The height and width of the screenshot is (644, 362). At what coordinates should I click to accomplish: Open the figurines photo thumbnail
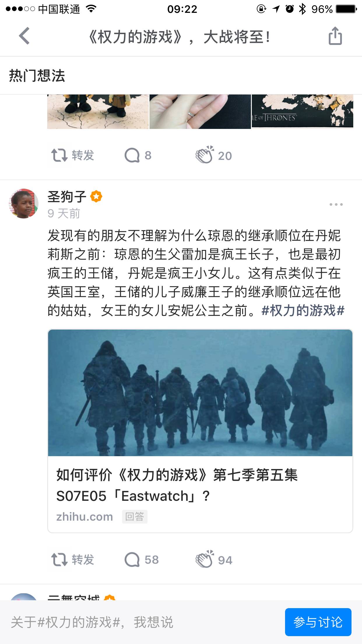point(98,111)
